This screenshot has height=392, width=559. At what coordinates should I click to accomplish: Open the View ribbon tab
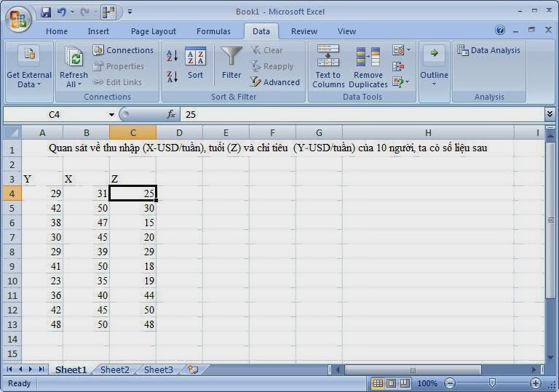[346, 31]
